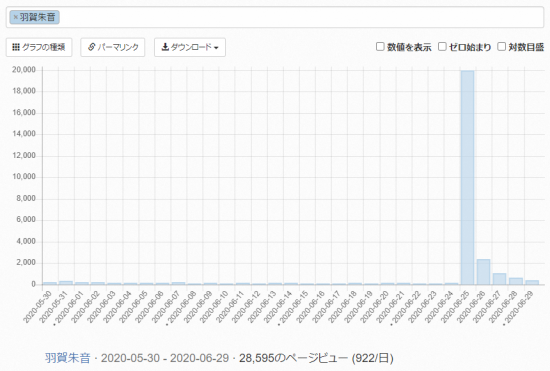This screenshot has width=550, height=371.
Task: Select the 2020-06-26 bar in the chart
Action: tap(483, 272)
